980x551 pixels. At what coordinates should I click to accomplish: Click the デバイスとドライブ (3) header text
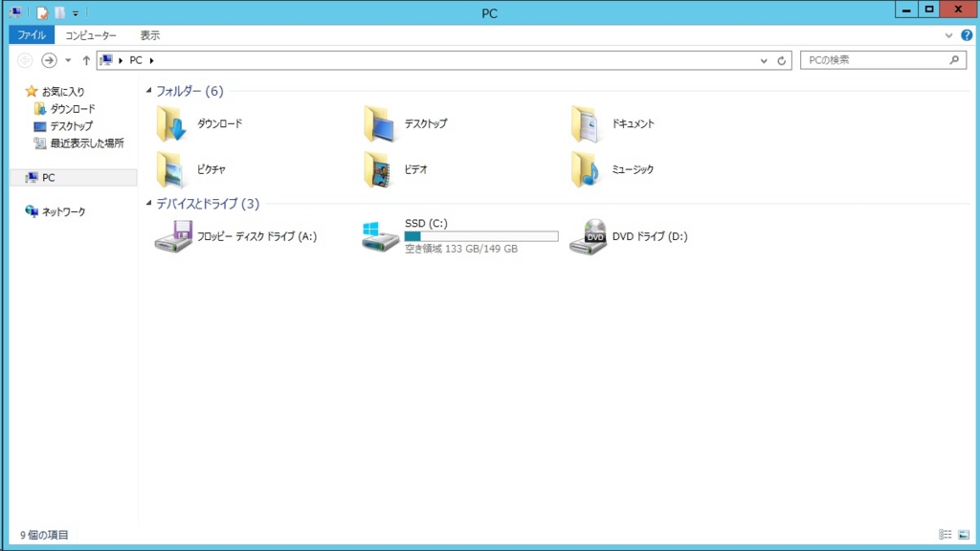point(208,204)
